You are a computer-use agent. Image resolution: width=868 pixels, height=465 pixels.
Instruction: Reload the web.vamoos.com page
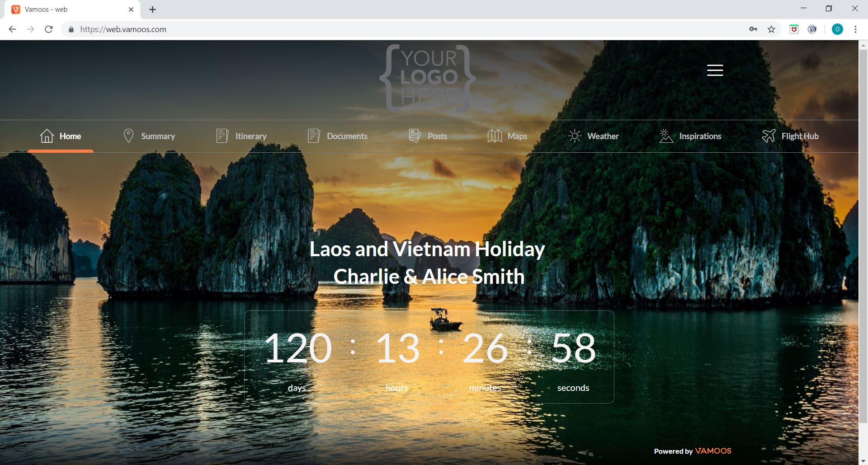point(49,29)
